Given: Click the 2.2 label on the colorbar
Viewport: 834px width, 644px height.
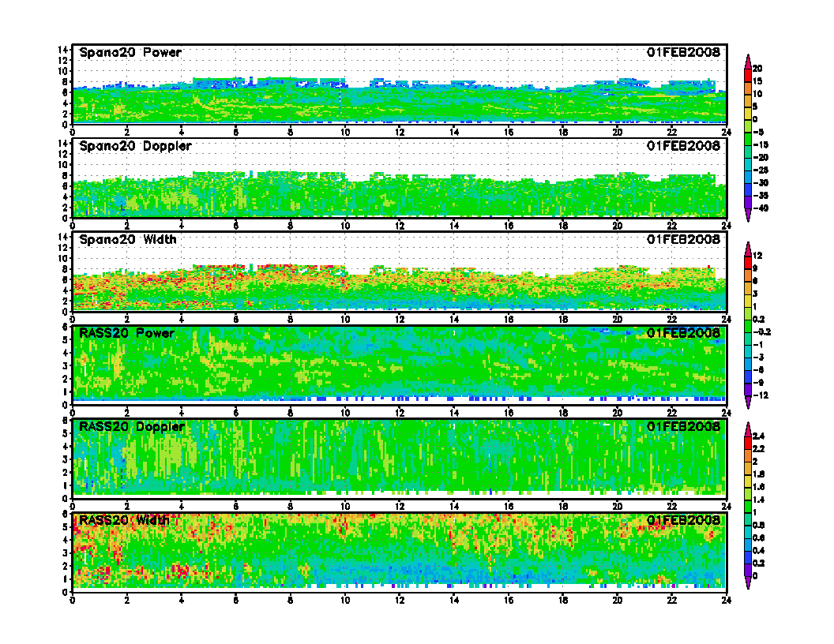Looking at the screenshot, I should 758,449.
